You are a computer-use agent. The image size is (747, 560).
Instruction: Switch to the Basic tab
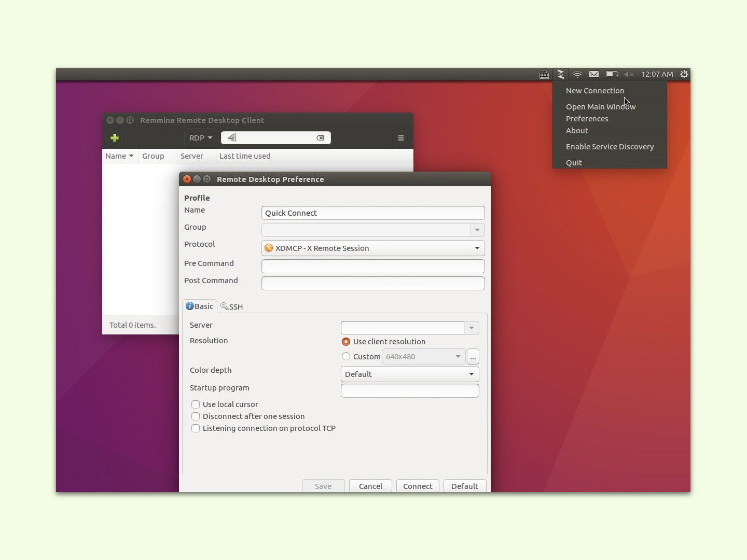200,306
